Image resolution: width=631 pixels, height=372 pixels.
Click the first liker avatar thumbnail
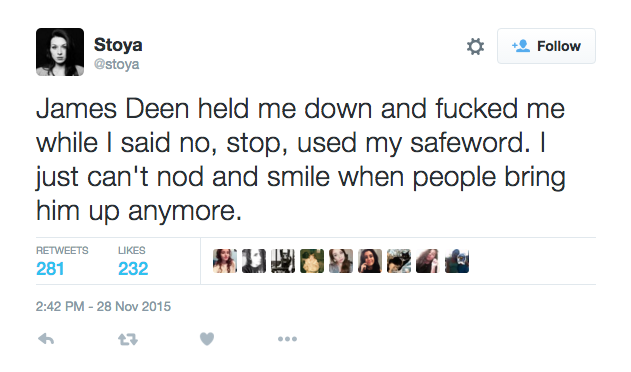tap(225, 261)
